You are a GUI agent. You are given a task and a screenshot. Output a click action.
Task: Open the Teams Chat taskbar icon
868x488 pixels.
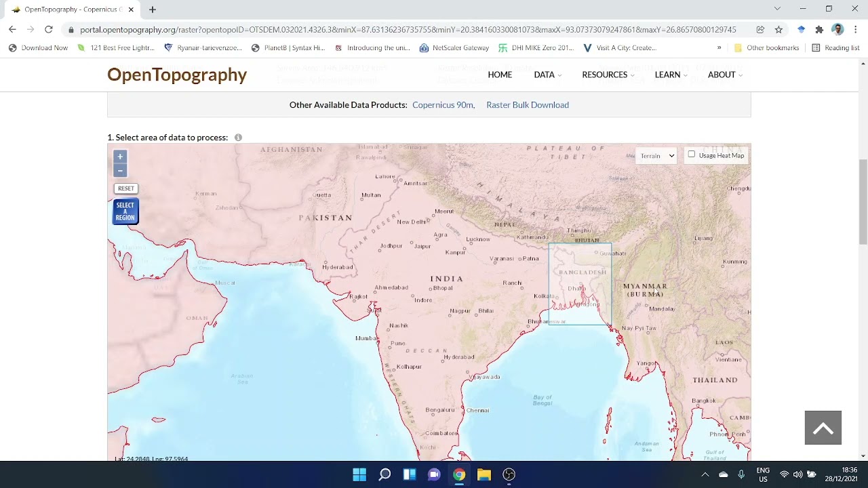pyautogui.click(x=435, y=474)
